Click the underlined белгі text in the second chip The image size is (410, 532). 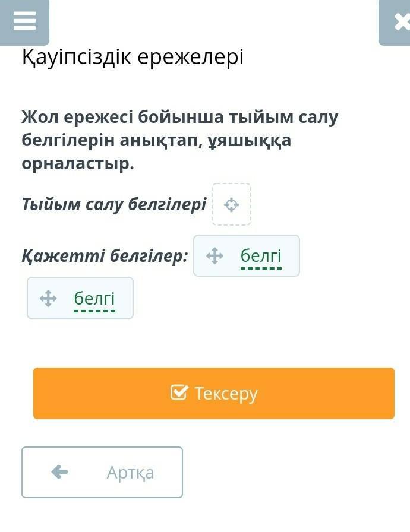[x=94, y=298]
